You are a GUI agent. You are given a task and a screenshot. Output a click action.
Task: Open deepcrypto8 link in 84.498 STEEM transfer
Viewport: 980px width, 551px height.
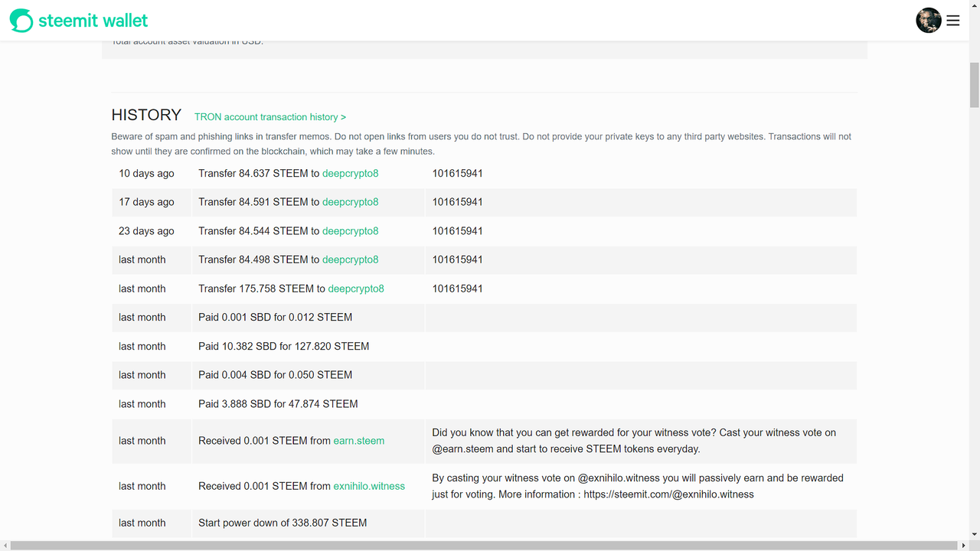pos(350,259)
